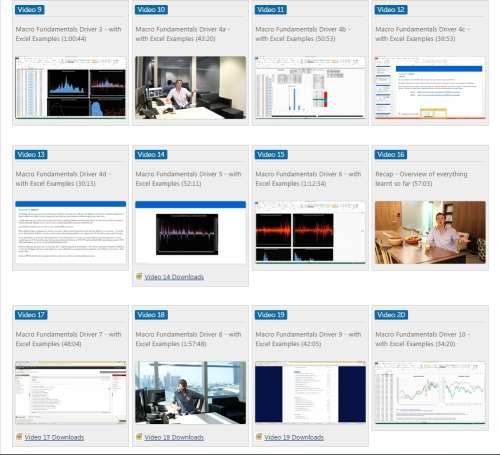Open Video 9 blue histogram charts thumbnail
Viewport: 500px width, 455px height.
click(x=71, y=88)
